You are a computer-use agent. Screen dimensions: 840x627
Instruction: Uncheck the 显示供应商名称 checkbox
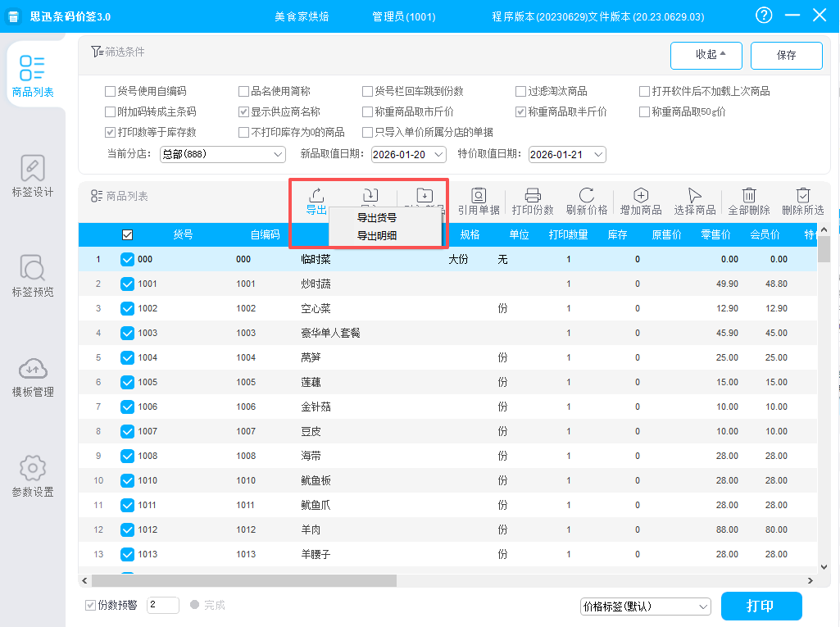pos(243,111)
